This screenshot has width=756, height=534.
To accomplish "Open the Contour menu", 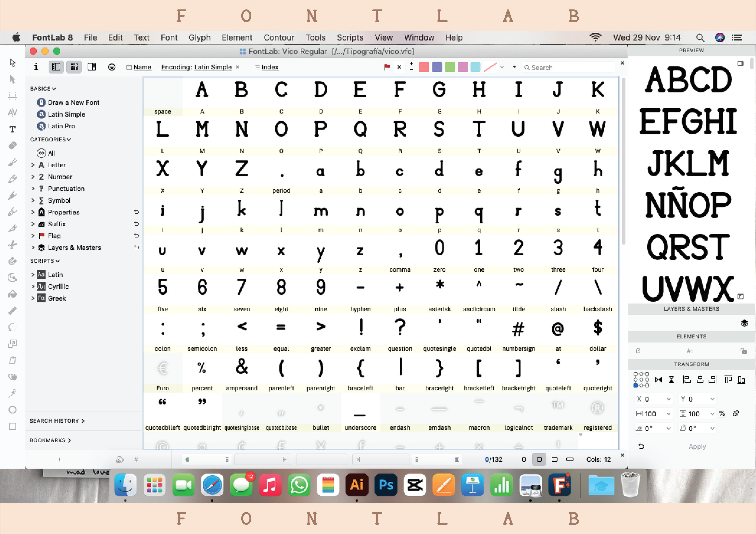I will click(279, 38).
